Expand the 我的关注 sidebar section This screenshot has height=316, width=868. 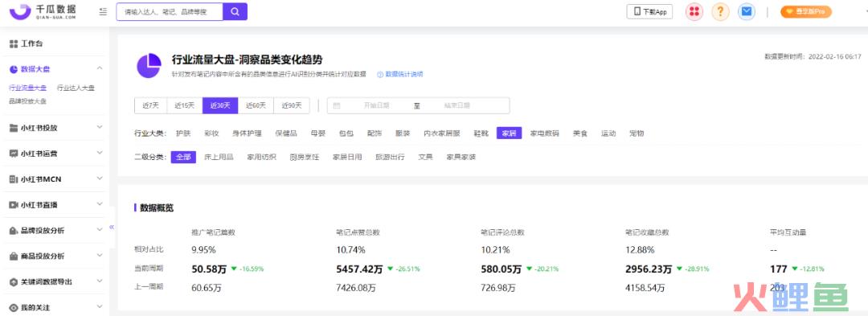click(x=100, y=306)
